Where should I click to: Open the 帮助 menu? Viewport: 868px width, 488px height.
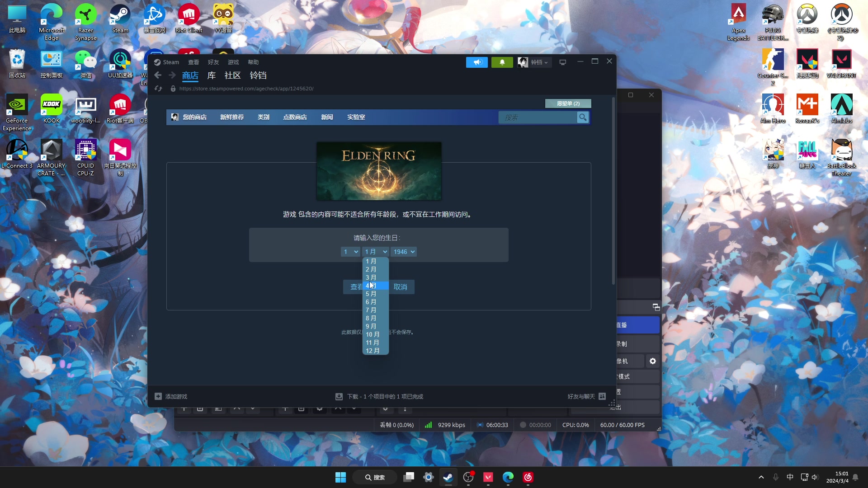(253, 62)
